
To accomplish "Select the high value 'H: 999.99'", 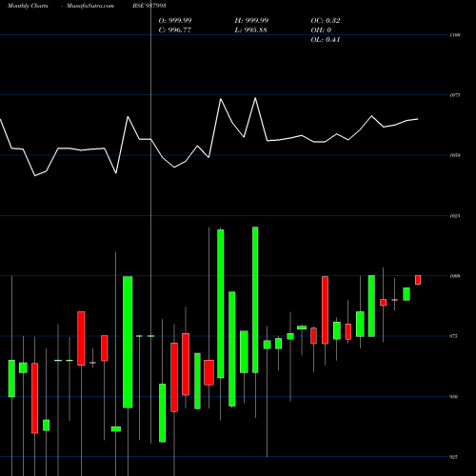I will (251, 20).
